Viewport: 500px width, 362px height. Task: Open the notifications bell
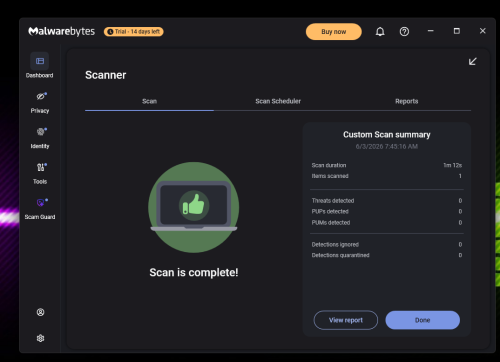coord(380,32)
